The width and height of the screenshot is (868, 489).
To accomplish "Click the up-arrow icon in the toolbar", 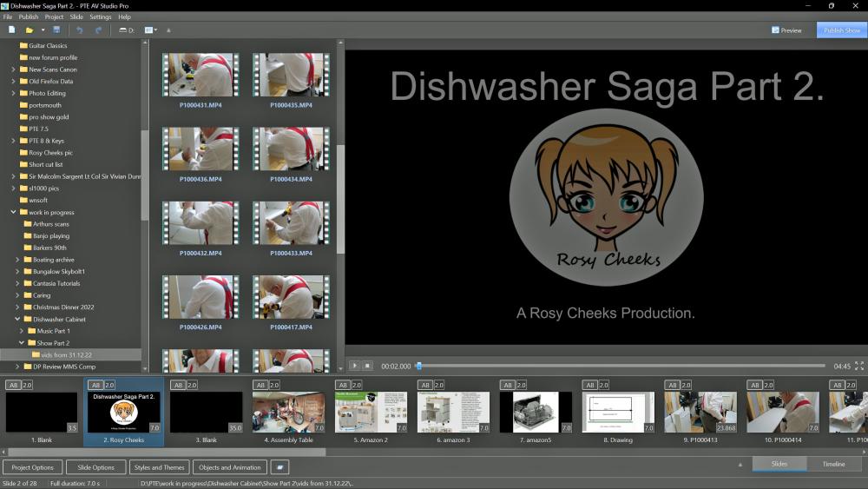I will click(x=169, y=30).
